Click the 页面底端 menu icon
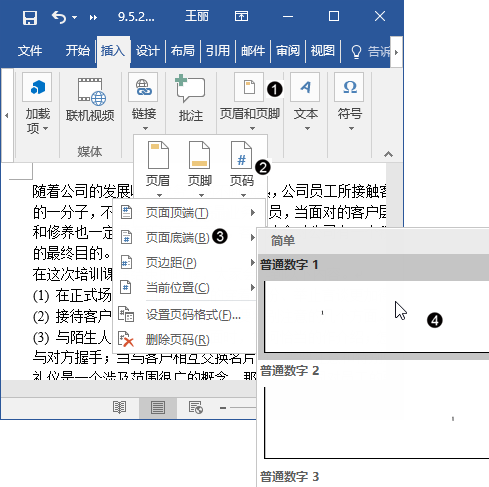 point(126,237)
